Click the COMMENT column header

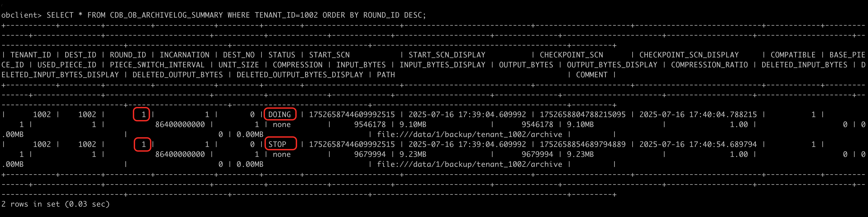(x=591, y=75)
